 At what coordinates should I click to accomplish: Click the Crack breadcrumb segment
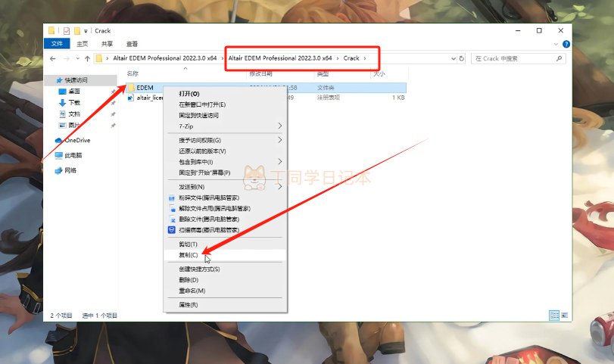click(351, 58)
